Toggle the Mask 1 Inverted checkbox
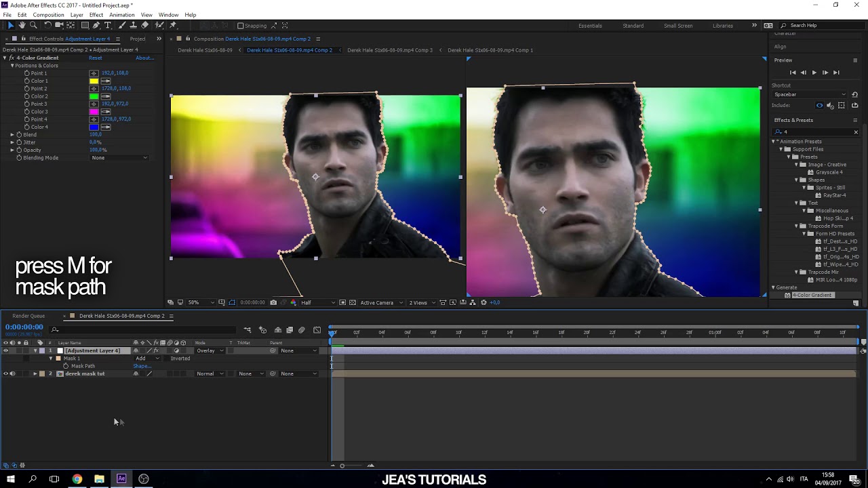 (165, 359)
